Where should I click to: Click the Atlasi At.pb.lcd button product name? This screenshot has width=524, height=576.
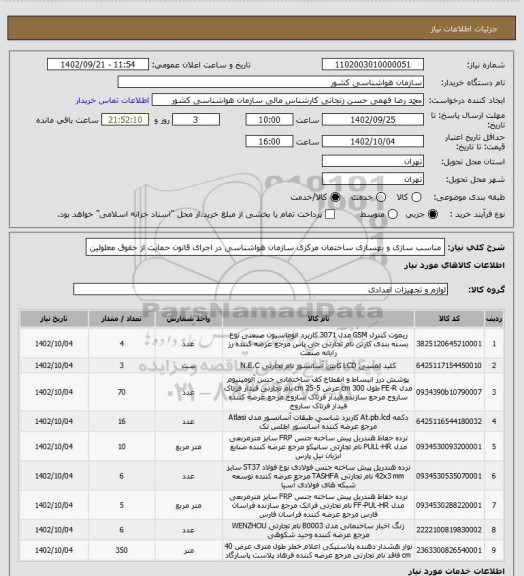click(x=318, y=421)
